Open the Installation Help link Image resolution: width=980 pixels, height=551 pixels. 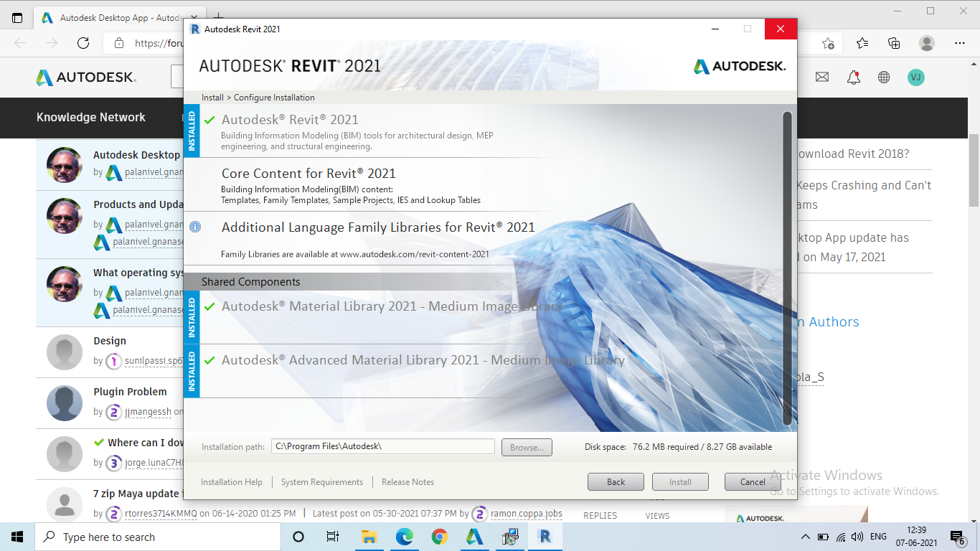click(x=232, y=482)
